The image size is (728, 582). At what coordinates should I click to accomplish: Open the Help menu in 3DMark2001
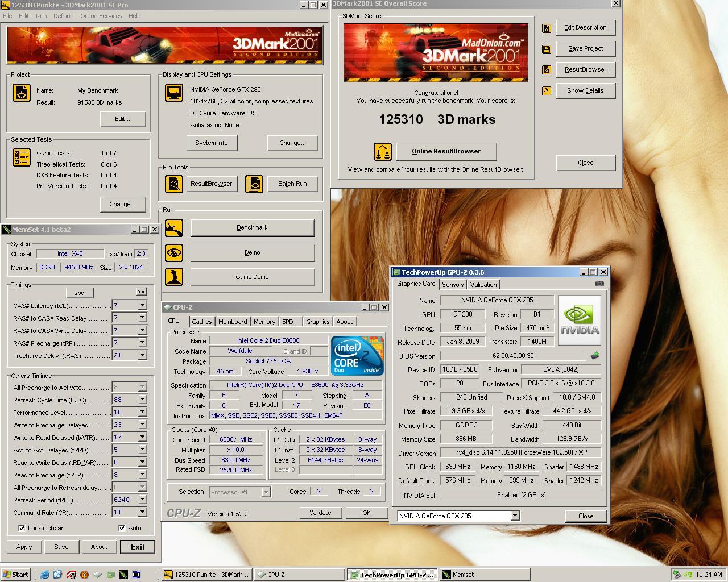[135, 16]
